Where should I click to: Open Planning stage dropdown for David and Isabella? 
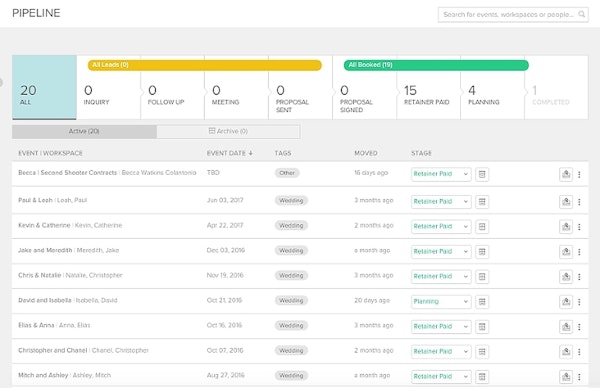click(x=441, y=302)
